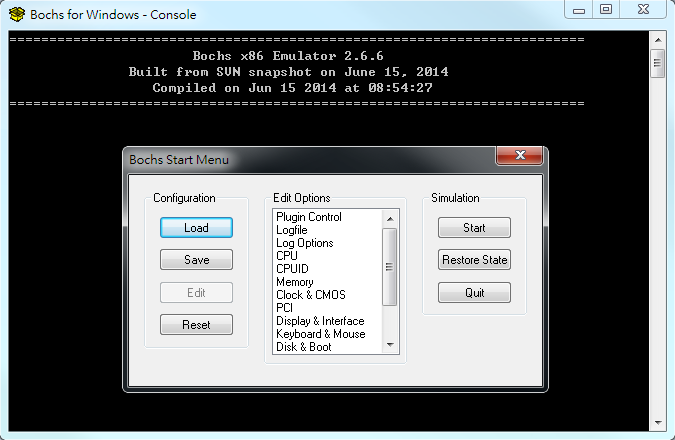Minimize the Bochs console window
This screenshot has width=675, height=440.
pyautogui.click(x=579, y=10)
